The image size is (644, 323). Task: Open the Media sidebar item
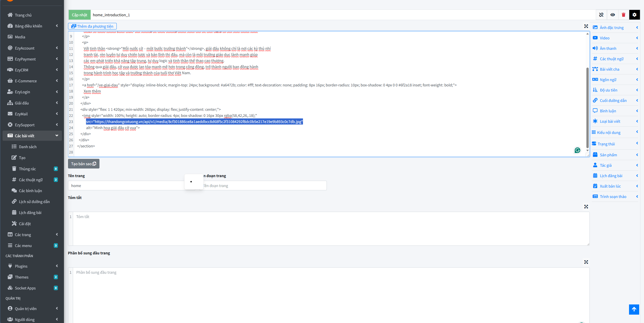[x=20, y=37]
